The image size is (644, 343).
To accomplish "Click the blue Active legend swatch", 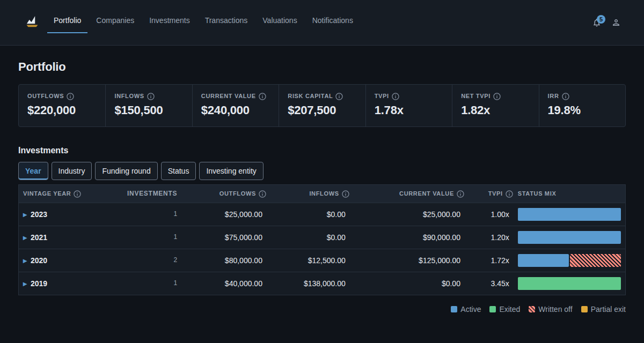I will [x=454, y=309].
